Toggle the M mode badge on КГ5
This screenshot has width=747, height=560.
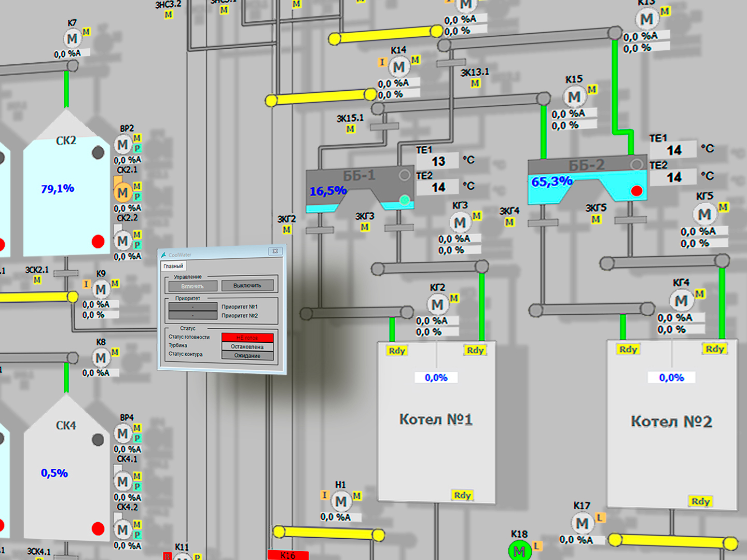click(723, 207)
